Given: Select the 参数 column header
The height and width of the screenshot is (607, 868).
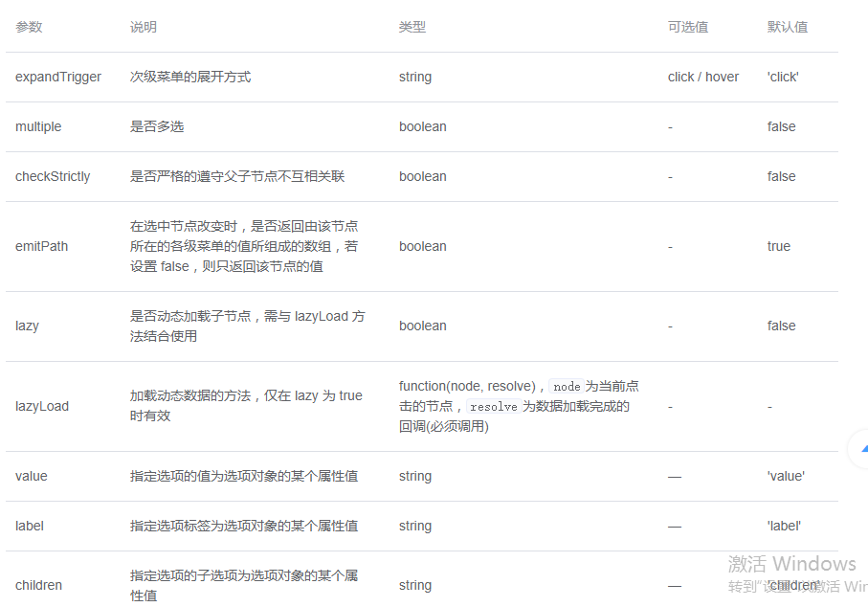Looking at the screenshot, I should [29, 27].
